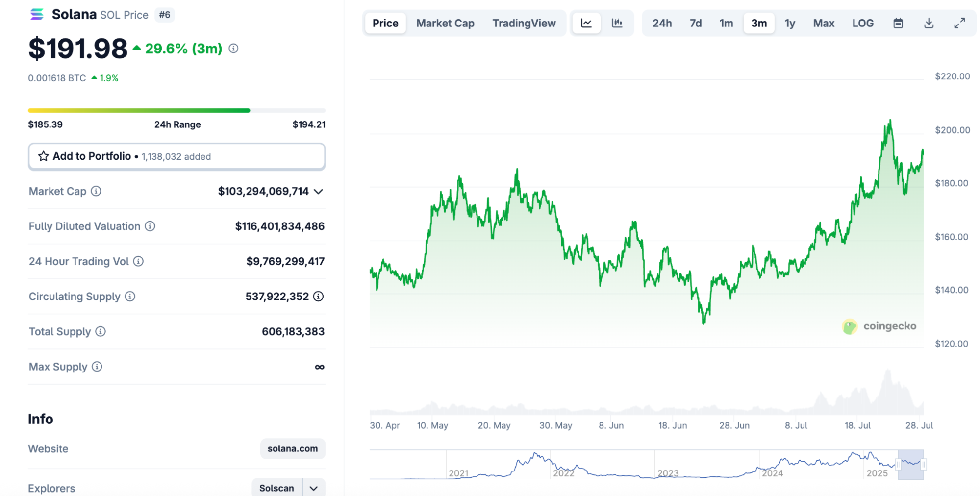Click the $185.39 range low value
Image resolution: width=980 pixels, height=496 pixels.
pyautogui.click(x=45, y=124)
